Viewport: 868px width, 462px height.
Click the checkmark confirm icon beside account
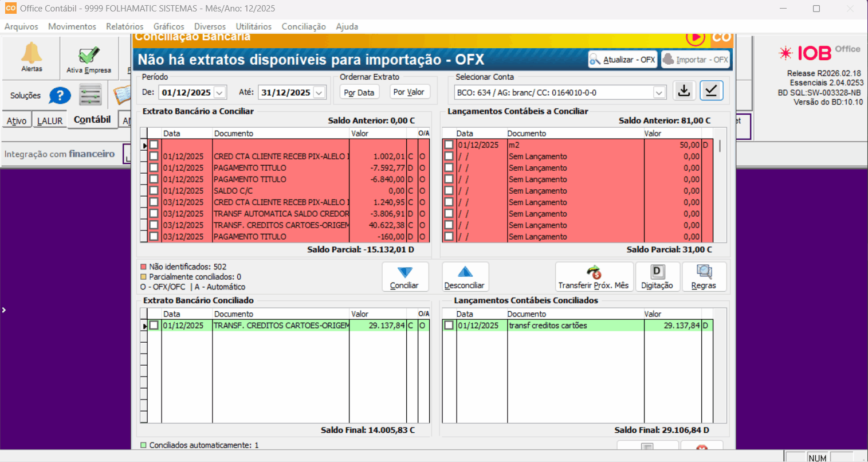[x=711, y=91]
